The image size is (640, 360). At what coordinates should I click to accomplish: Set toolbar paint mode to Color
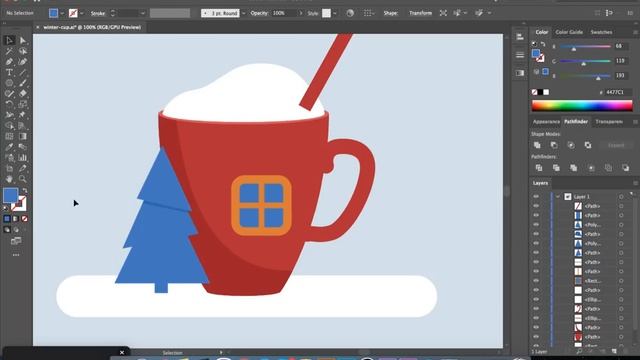(7, 219)
